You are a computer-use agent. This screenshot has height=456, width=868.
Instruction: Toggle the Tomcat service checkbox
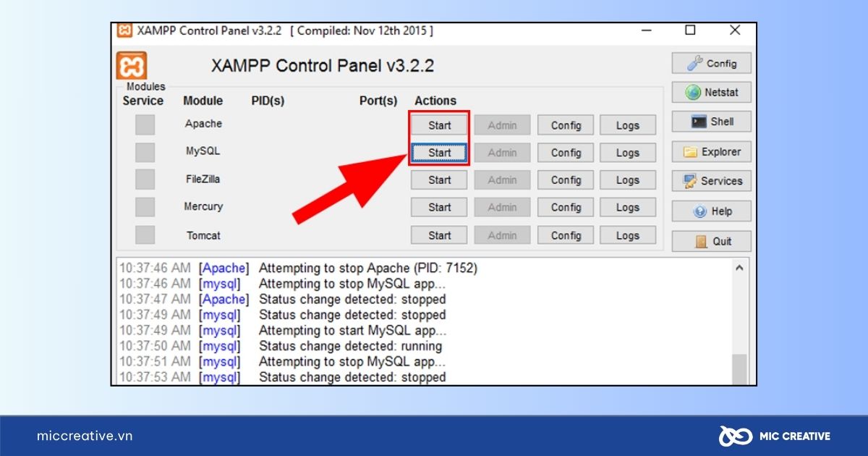(145, 235)
